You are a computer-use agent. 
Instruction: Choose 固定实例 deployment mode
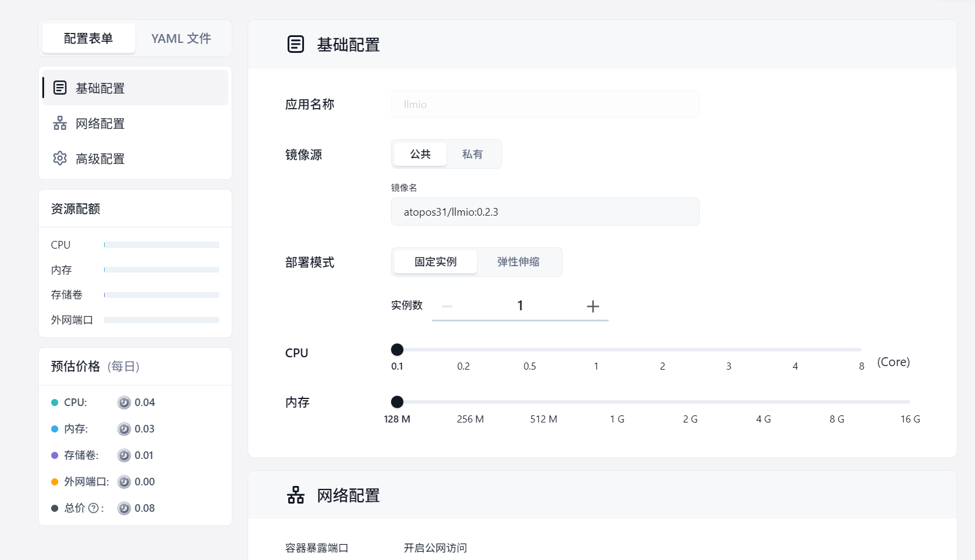coord(435,262)
